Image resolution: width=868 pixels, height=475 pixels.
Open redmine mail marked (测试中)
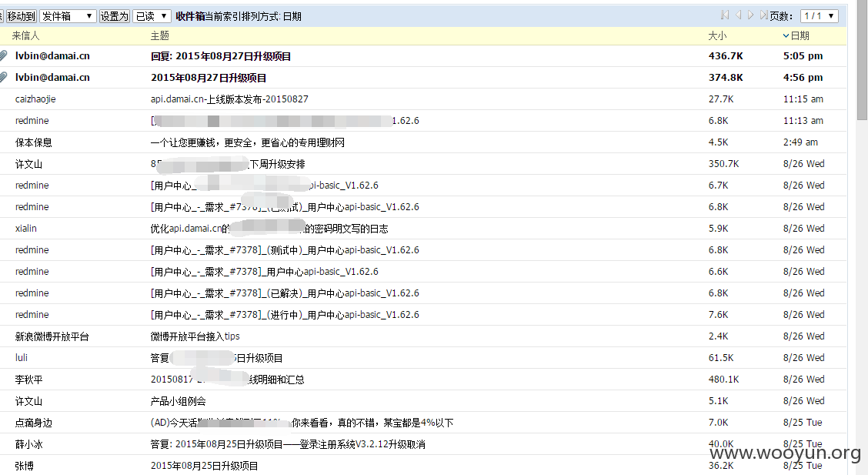(285, 250)
